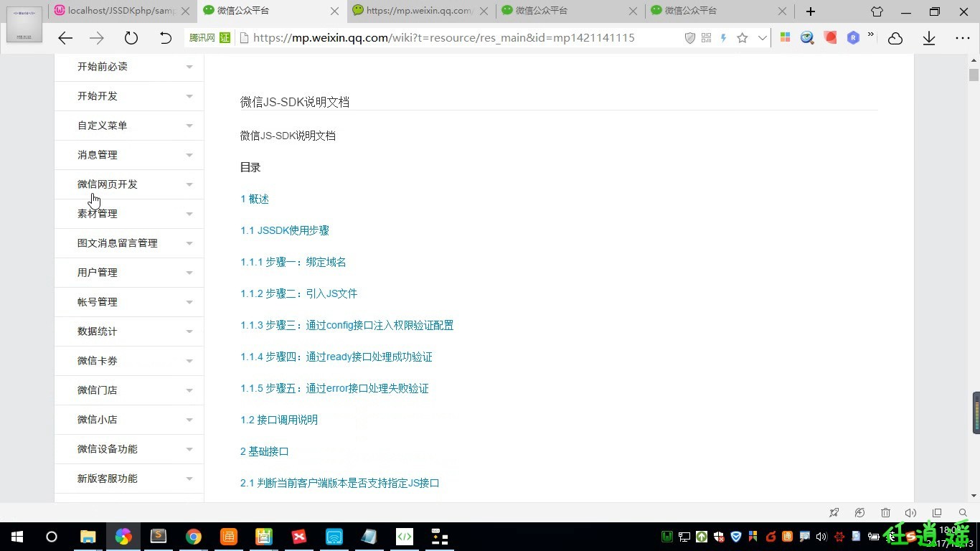Open the 微信卡券 sidebar item
The width and height of the screenshot is (980, 551).
pos(129,361)
